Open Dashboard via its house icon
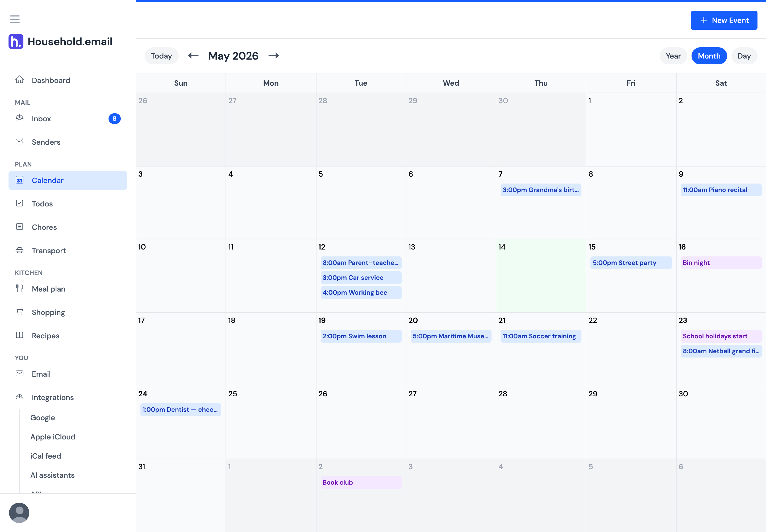The image size is (766, 532). pos(20,80)
